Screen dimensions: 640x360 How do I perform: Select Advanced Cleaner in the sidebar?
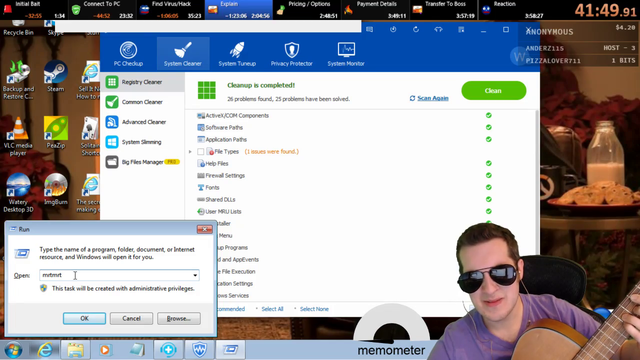click(142, 122)
